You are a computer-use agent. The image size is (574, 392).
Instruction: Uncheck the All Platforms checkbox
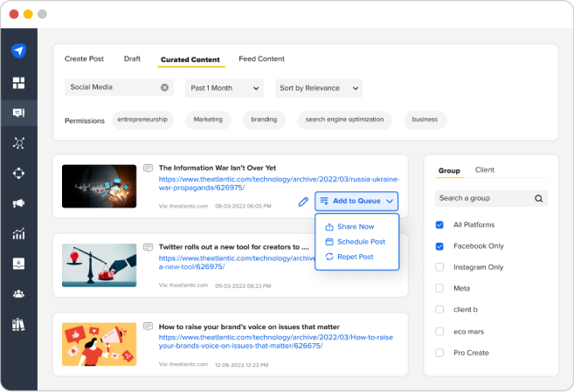(439, 225)
